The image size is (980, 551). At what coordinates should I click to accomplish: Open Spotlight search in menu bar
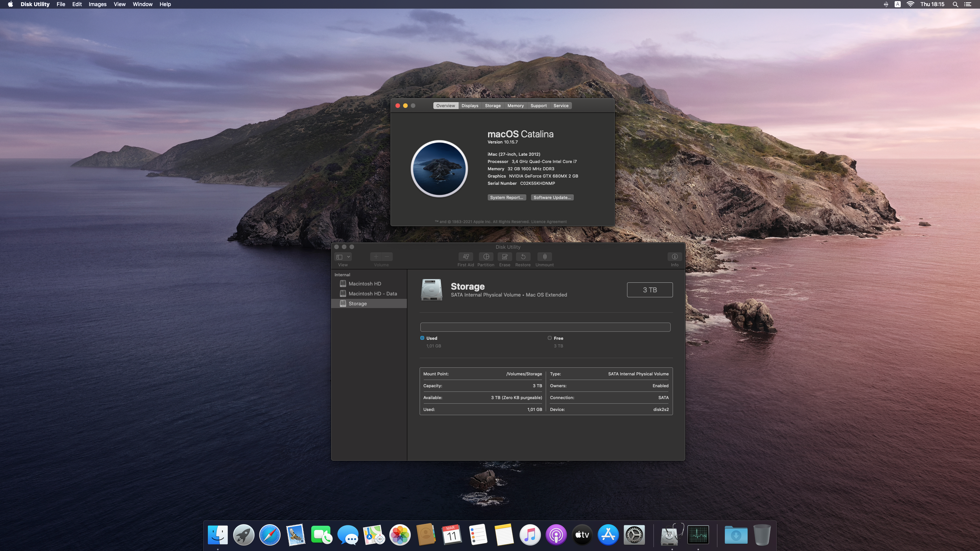pos(955,4)
